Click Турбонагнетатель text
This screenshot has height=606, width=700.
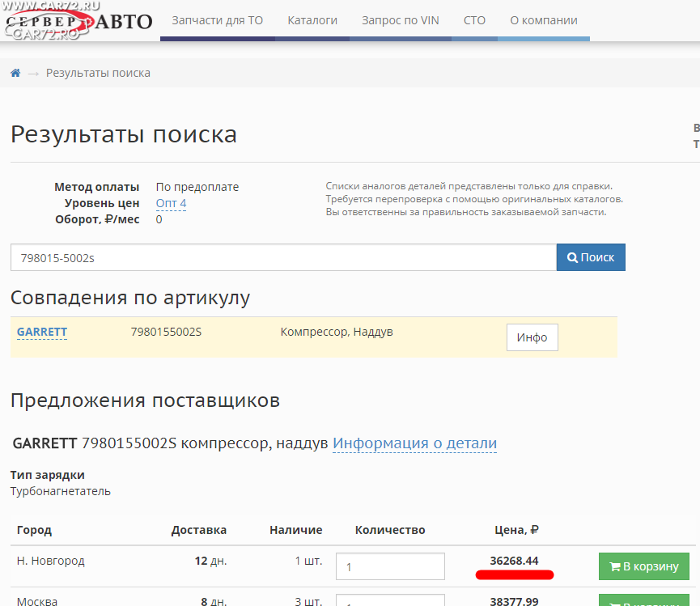61,491
